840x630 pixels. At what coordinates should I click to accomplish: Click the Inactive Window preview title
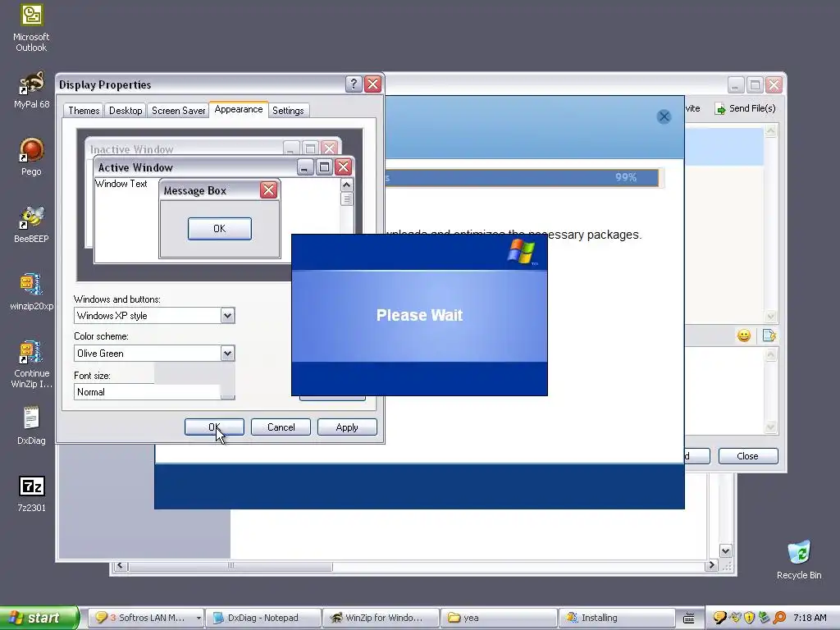pyautogui.click(x=132, y=149)
